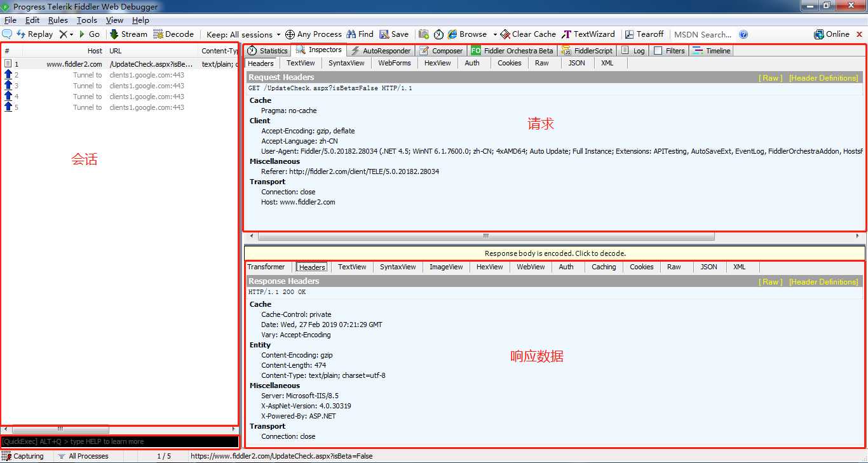Sort sessions by URL column header
Screen dimensions: 868x463
pos(153,51)
